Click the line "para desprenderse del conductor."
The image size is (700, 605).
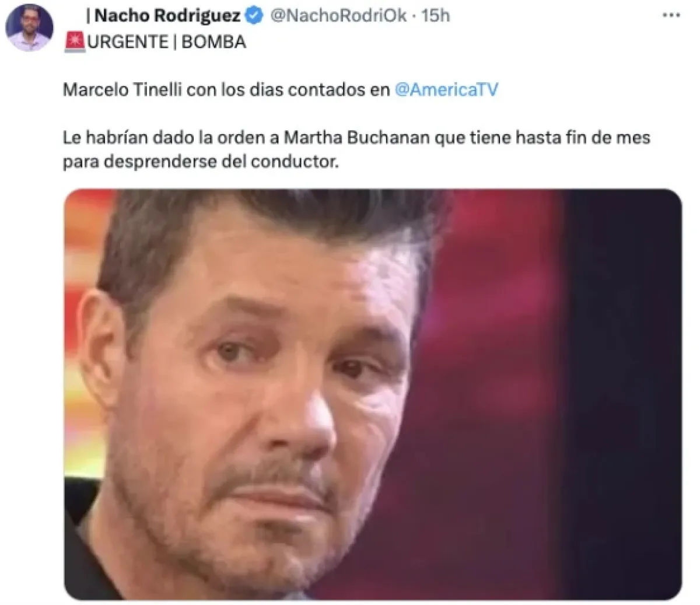click(x=201, y=162)
